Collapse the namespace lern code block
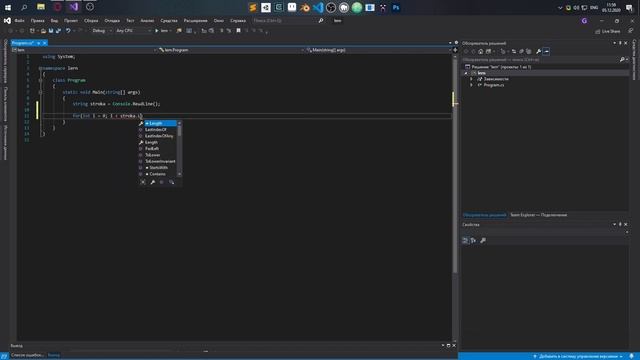Viewport: 640px width, 360px height. pyautogui.click(x=40, y=69)
